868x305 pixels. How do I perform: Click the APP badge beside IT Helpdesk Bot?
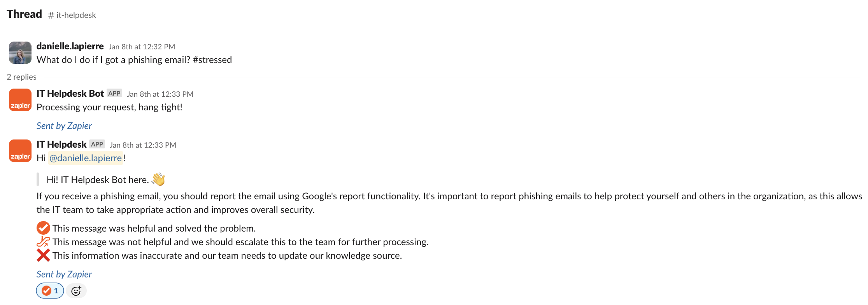click(114, 93)
